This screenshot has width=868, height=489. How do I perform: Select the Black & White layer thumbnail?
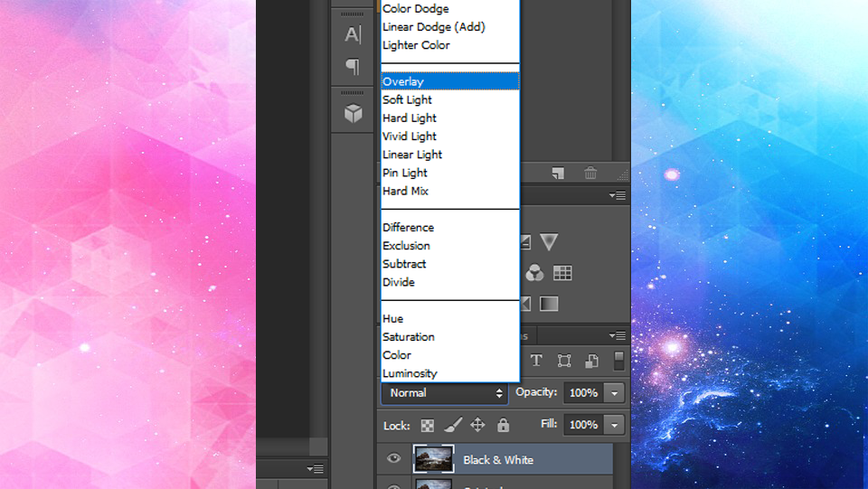(433, 459)
